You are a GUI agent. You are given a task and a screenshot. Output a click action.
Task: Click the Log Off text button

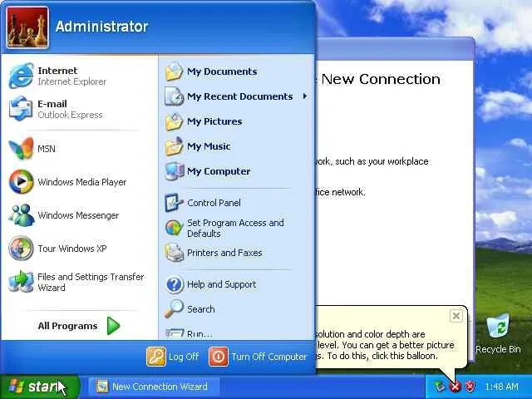[x=184, y=357]
